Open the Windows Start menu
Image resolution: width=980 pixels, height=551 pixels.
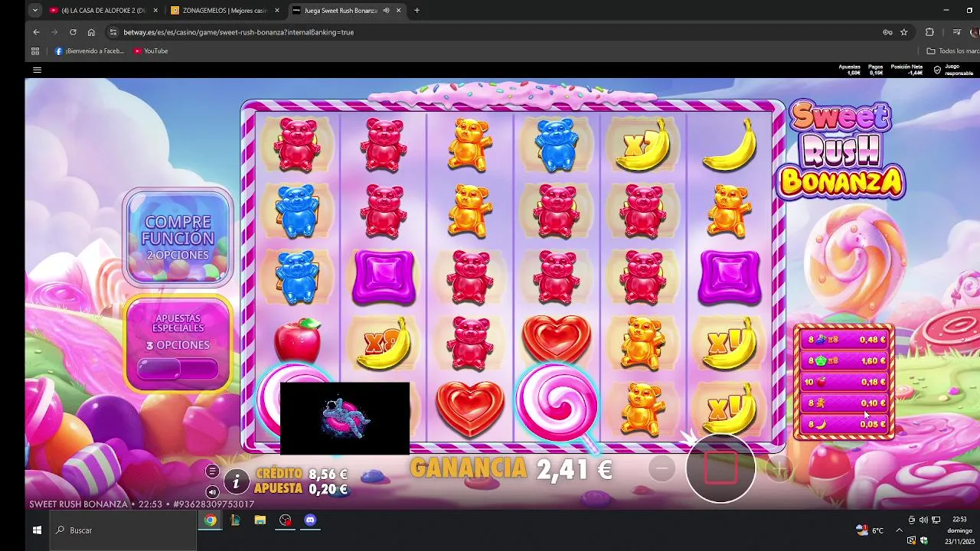point(37,530)
